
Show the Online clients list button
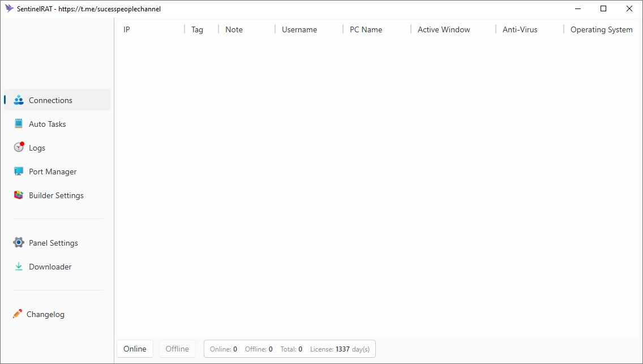point(135,349)
